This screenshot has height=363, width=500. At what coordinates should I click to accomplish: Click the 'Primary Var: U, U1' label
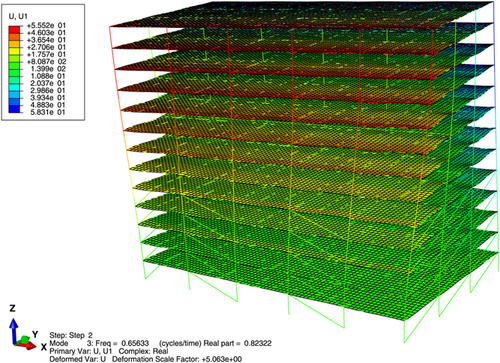pyautogui.click(x=81, y=351)
